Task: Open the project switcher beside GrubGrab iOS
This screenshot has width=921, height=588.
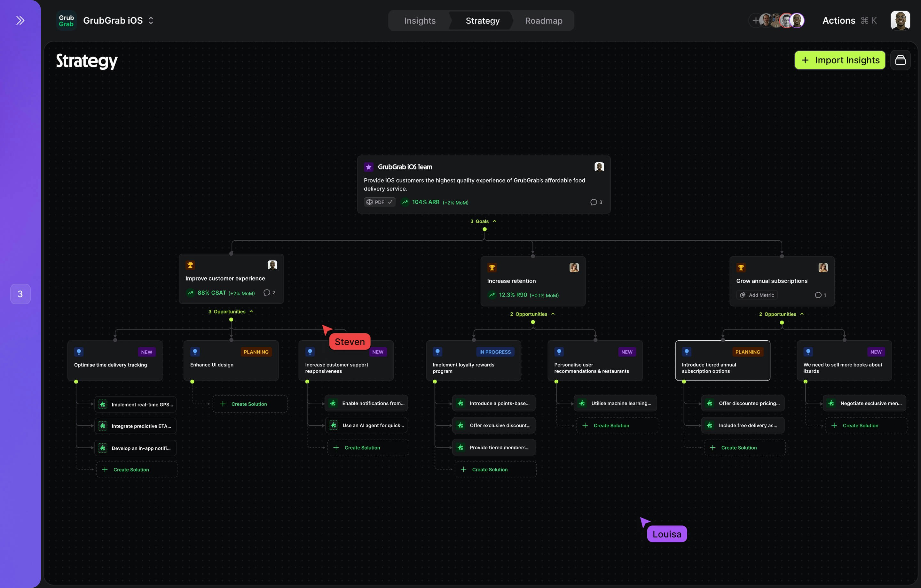Action: point(151,20)
